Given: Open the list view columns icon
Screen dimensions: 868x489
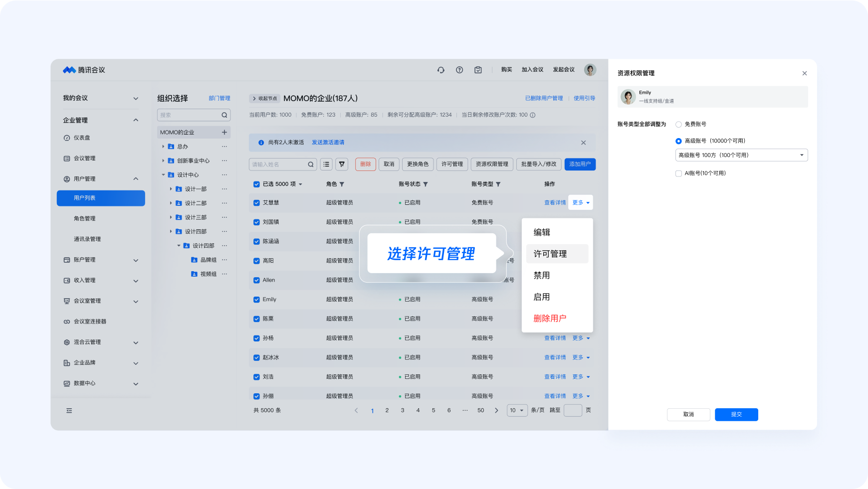Looking at the screenshot, I should 326,164.
